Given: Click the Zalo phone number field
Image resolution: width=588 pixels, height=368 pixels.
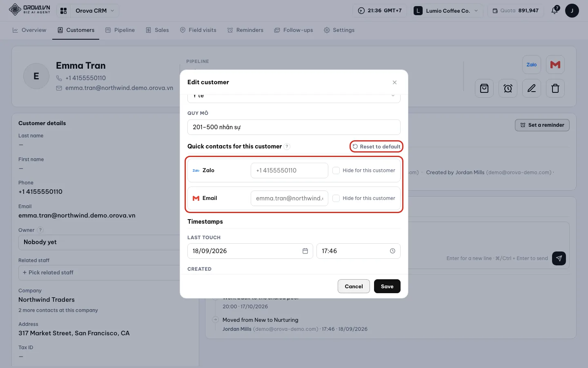Looking at the screenshot, I should tap(290, 171).
